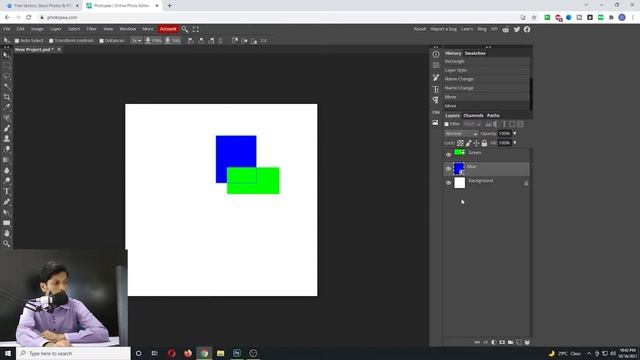Toggle the layer Filter checkbox
The width and height of the screenshot is (640, 360).
447,124
